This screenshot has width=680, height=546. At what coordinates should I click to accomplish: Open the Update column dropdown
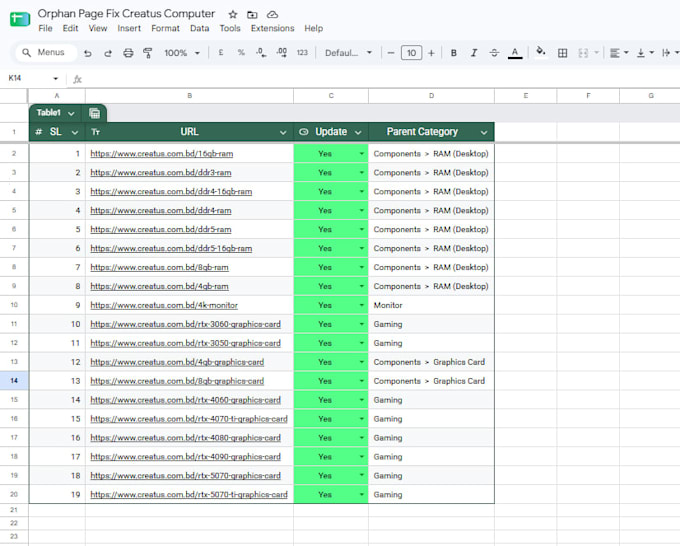(x=358, y=132)
